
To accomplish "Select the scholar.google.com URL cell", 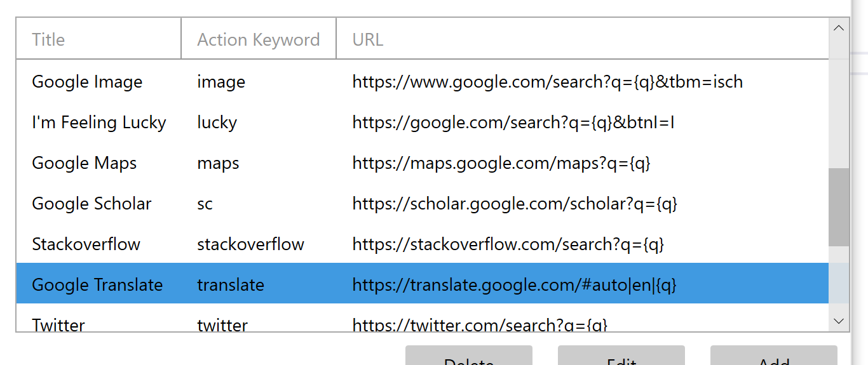I will point(515,204).
